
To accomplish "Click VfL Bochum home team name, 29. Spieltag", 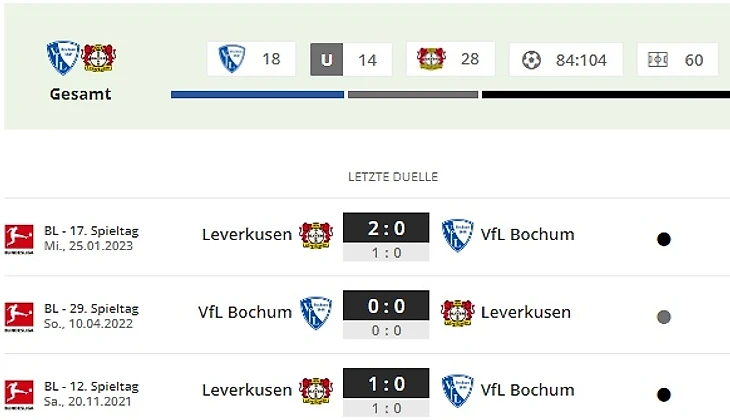I will click(245, 312).
